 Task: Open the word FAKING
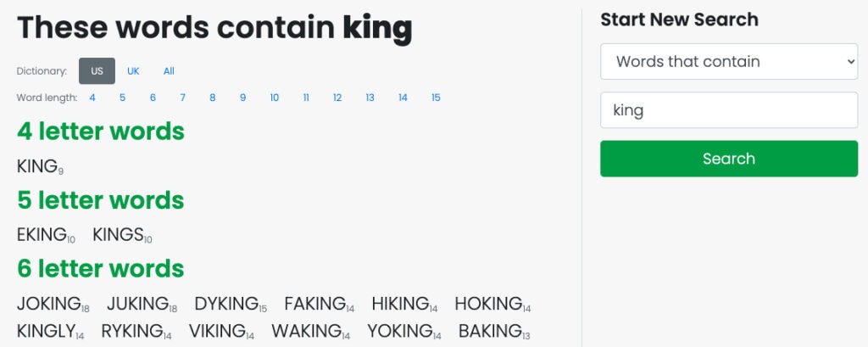pyautogui.click(x=315, y=304)
